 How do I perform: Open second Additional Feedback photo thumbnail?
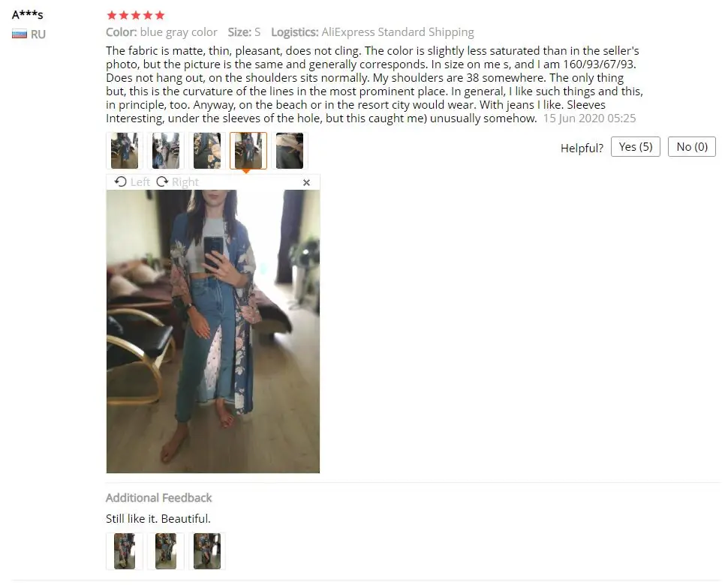click(x=166, y=551)
